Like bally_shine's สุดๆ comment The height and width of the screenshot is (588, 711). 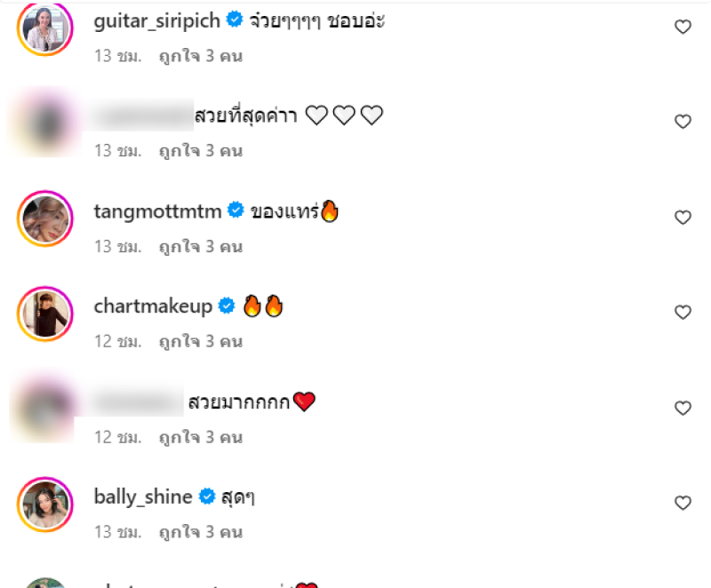point(683,503)
